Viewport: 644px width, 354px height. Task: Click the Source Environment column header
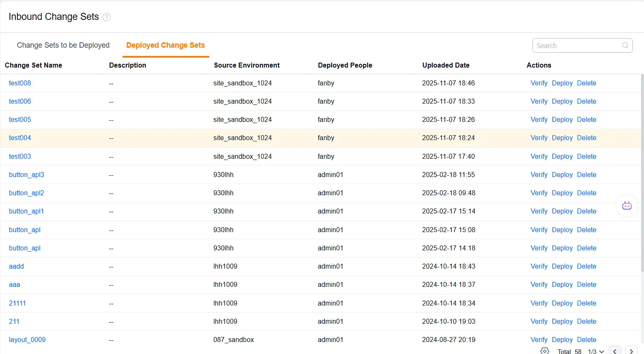pyautogui.click(x=247, y=65)
